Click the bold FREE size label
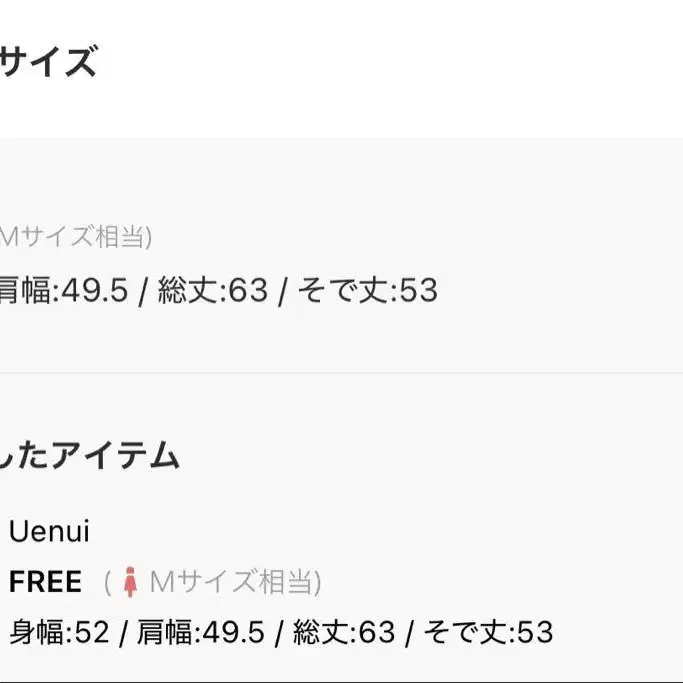Viewport: 683px width, 683px height. 46,581
